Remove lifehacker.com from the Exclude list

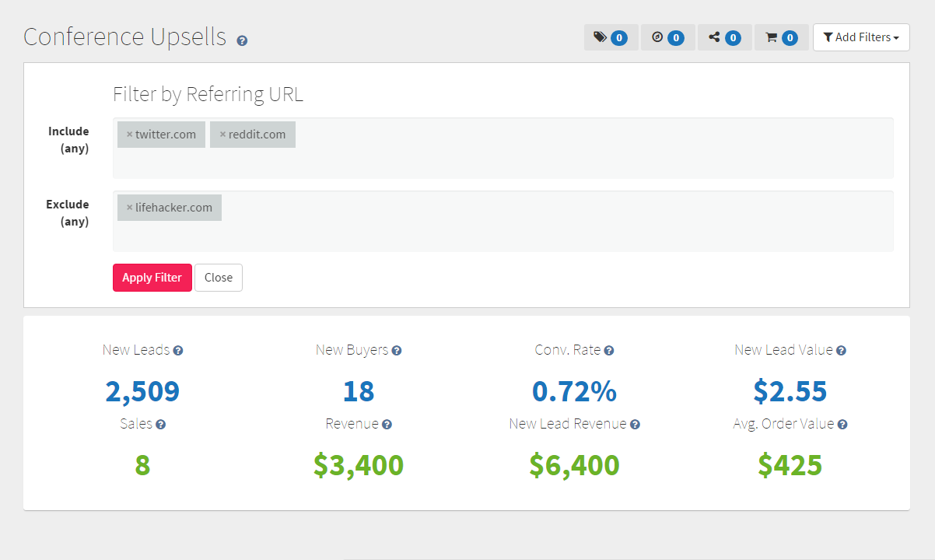point(129,208)
